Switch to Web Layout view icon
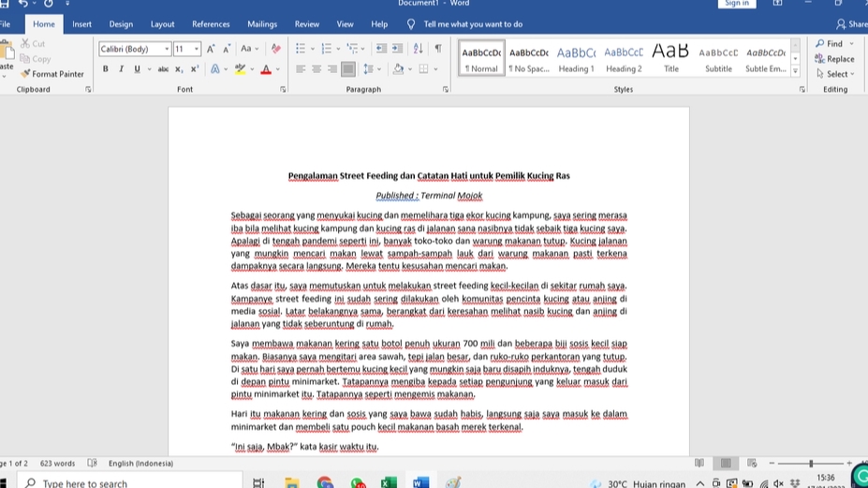This screenshot has height=488, width=868. [752, 463]
